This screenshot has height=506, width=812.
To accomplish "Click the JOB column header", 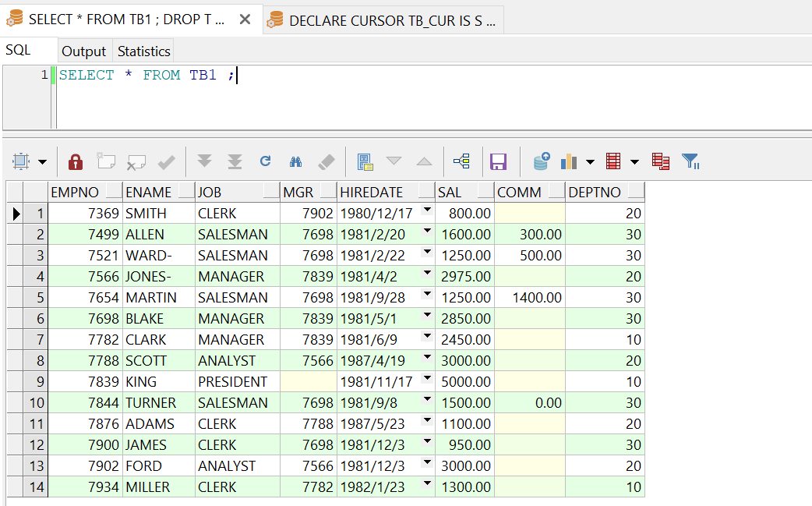I will coord(238,192).
